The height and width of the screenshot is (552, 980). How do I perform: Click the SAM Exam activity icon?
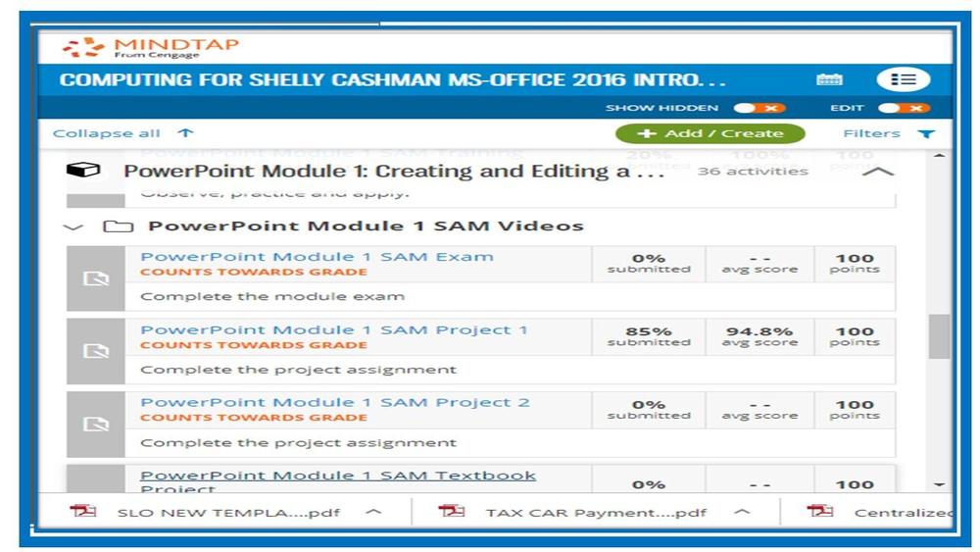96,279
